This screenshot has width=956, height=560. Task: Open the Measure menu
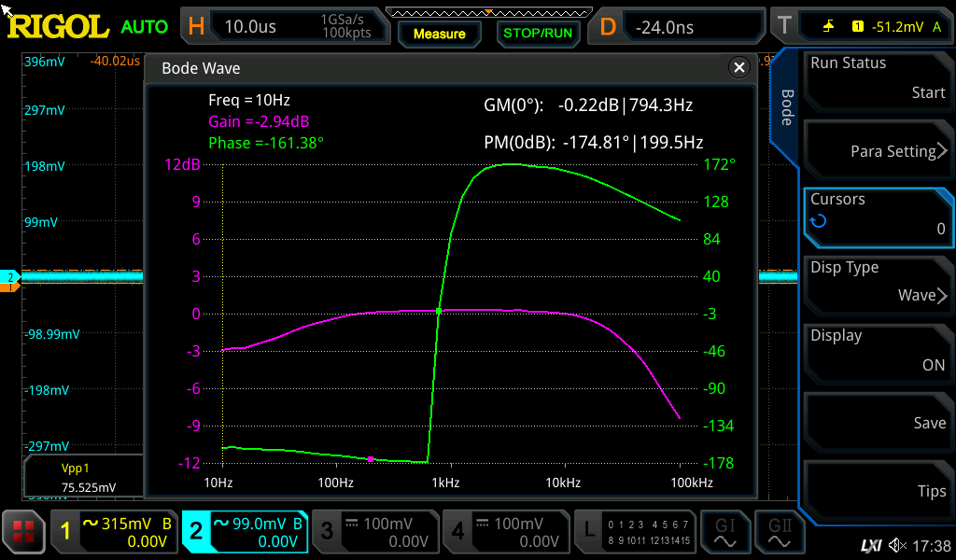439,34
